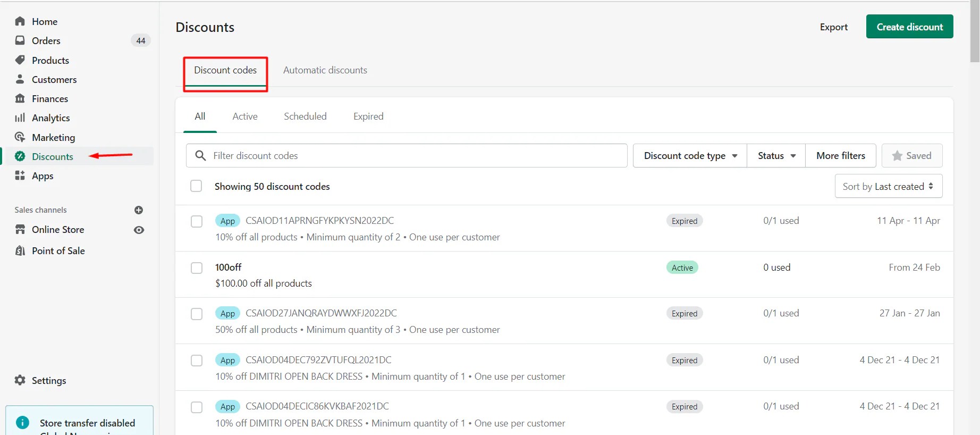The height and width of the screenshot is (435, 980).
Task: Click the Active status badge for 100off
Action: (682, 267)
